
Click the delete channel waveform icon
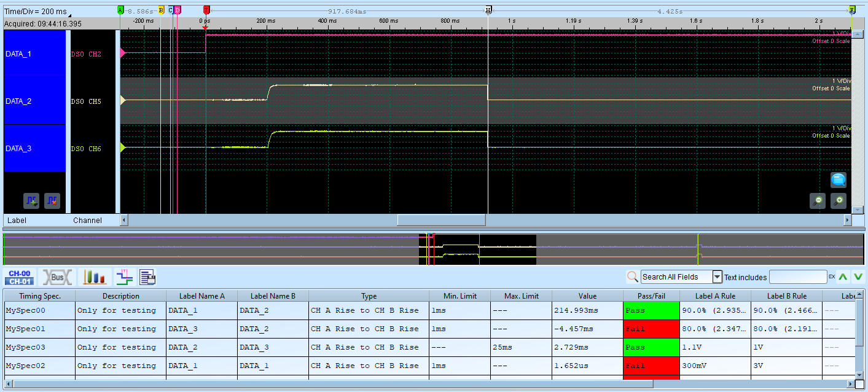coord(52,200)
